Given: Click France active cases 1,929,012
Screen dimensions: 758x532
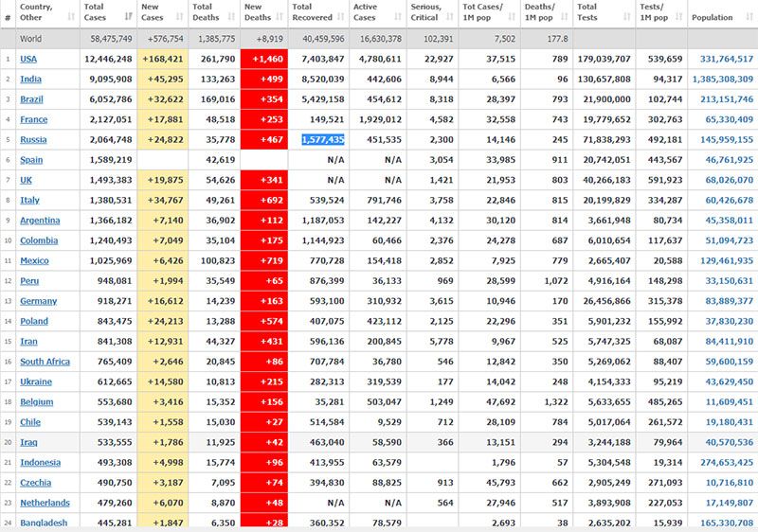Looking at the screenshot, I should [380, 119].
